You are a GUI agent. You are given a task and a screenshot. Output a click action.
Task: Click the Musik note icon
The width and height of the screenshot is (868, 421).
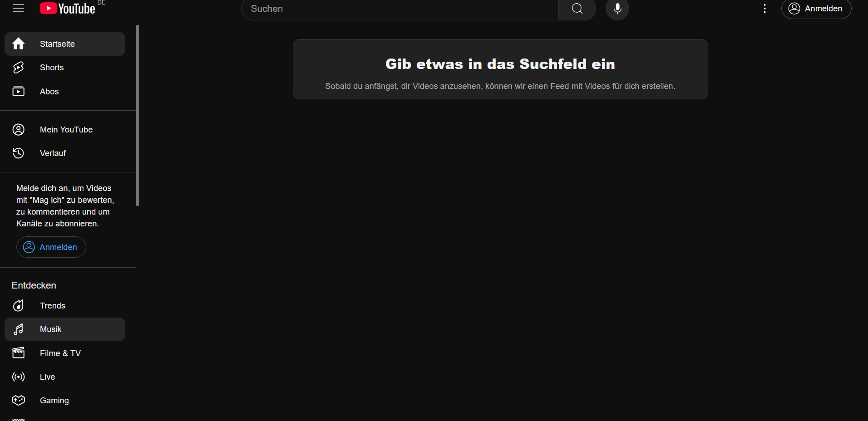(18, 329)
